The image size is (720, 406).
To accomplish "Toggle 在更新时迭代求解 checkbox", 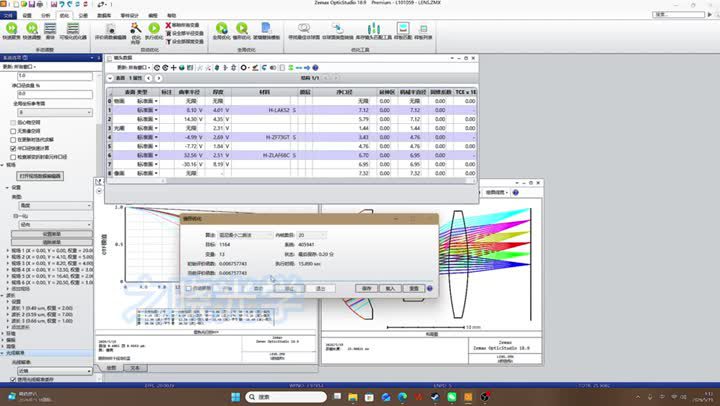I will coord(13,139).
